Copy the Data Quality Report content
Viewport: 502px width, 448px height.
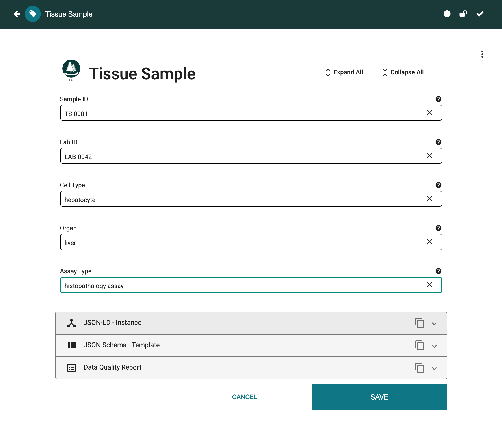pyautogui.click(x=419, y=368)
